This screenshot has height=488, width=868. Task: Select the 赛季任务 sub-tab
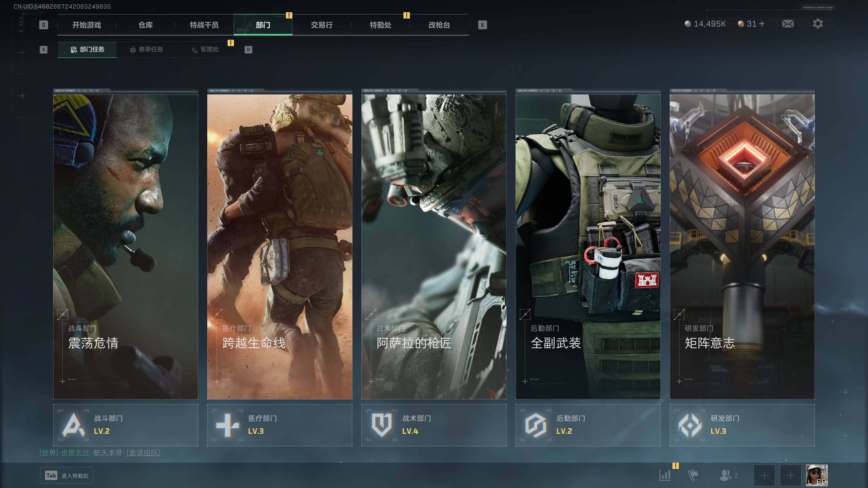[146, 50]
